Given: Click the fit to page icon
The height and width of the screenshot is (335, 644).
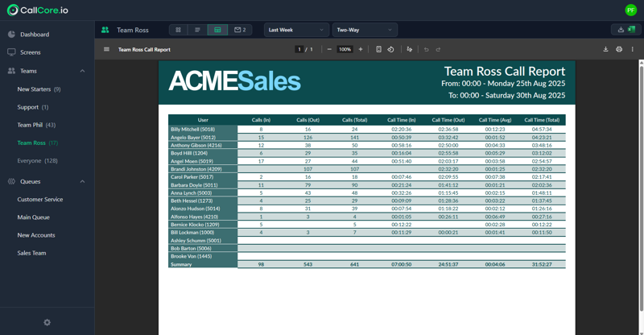Looking at the screenshot, I should 378,49.
